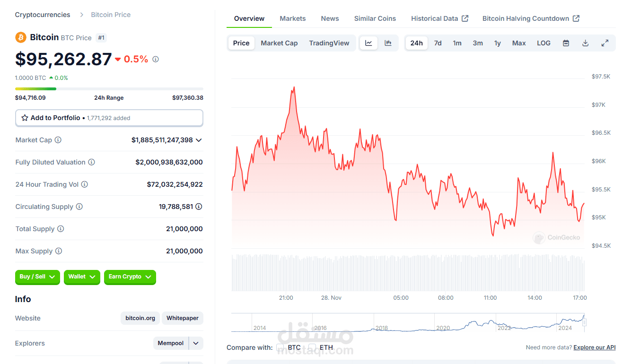631x364 pixels.
Task: Click the $94,716.09 range low value
Action: pos(30,98)
